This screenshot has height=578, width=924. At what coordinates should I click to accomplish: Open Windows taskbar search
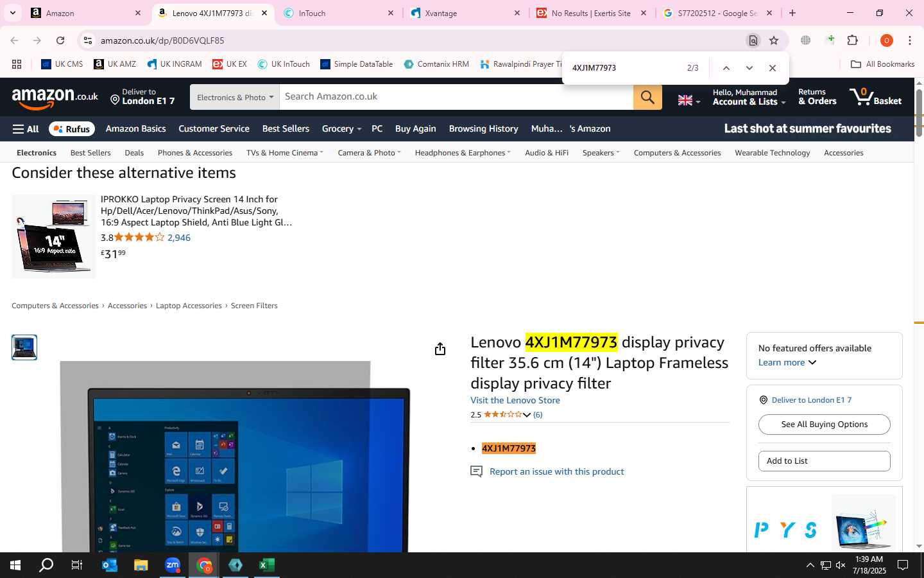46,565
